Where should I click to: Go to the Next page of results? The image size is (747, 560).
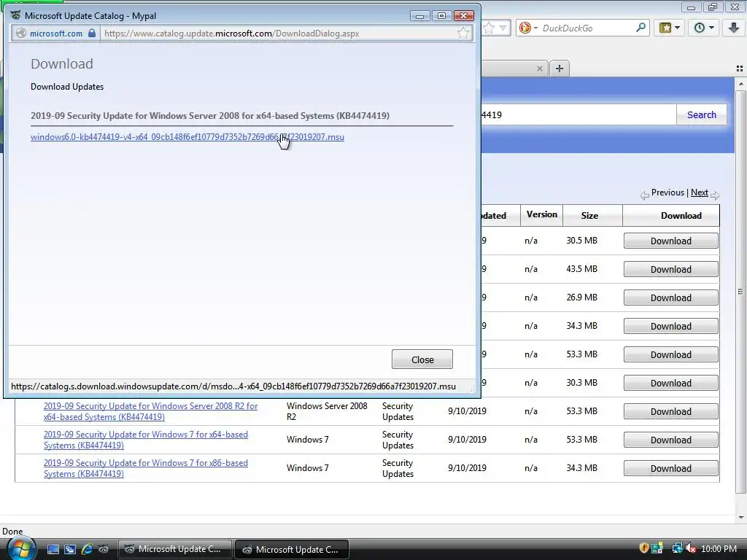700,192
